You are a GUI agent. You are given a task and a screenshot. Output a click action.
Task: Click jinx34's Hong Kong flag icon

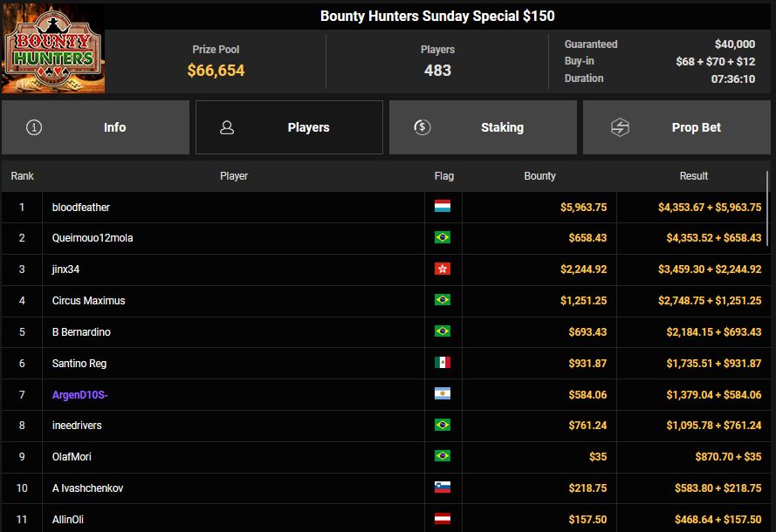point(443,269)
